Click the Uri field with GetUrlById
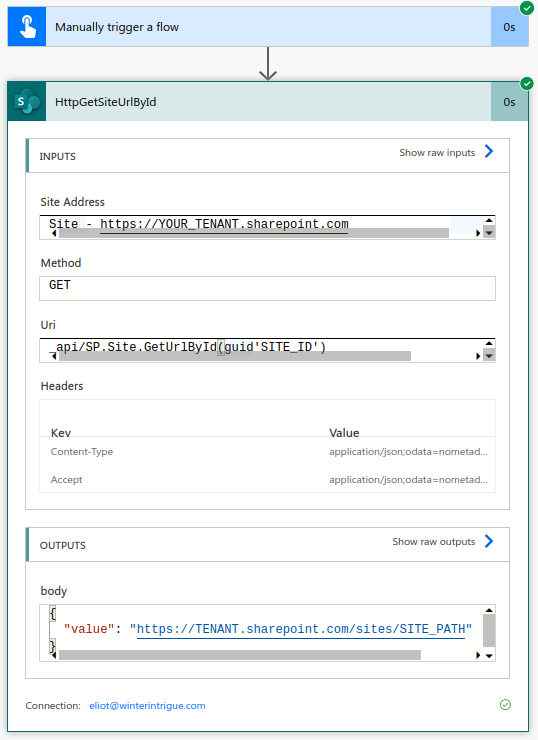The image size is (538, 740). (267, 350)
